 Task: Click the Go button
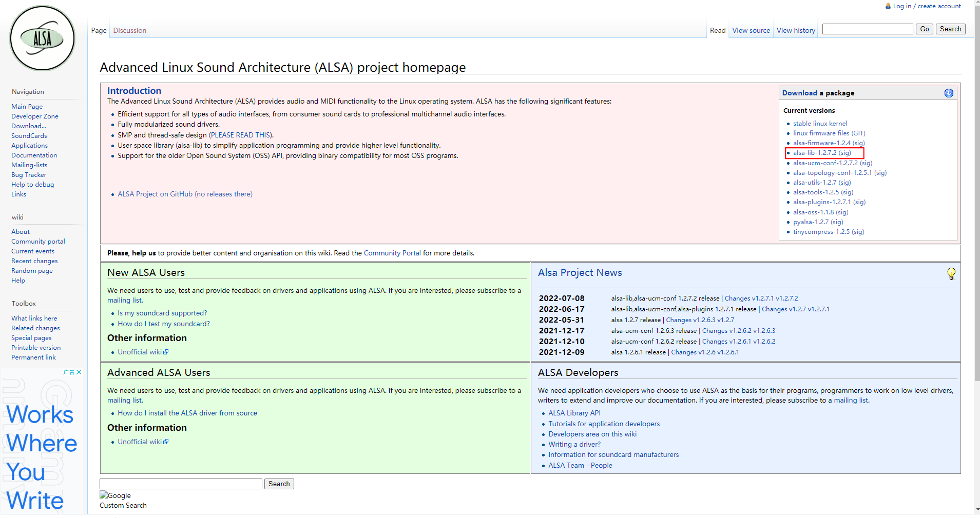[925, 29]
